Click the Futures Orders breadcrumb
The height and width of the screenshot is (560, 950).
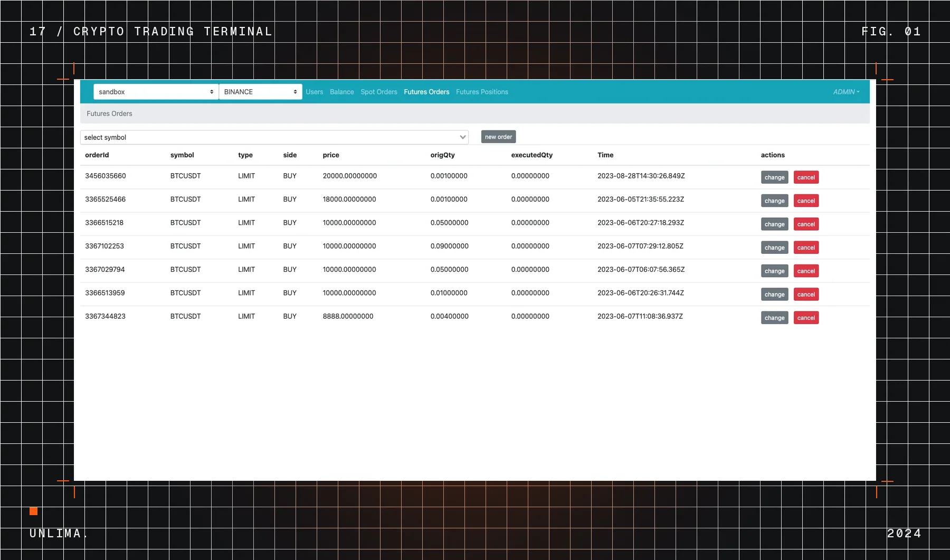(109, 113)
